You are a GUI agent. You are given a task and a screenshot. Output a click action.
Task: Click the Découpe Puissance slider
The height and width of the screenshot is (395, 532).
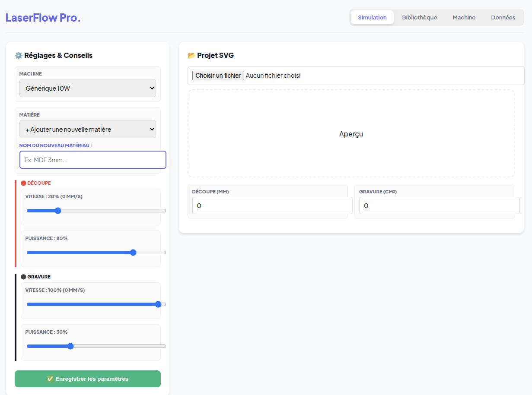pyautogui.click(x=96, y=253)
